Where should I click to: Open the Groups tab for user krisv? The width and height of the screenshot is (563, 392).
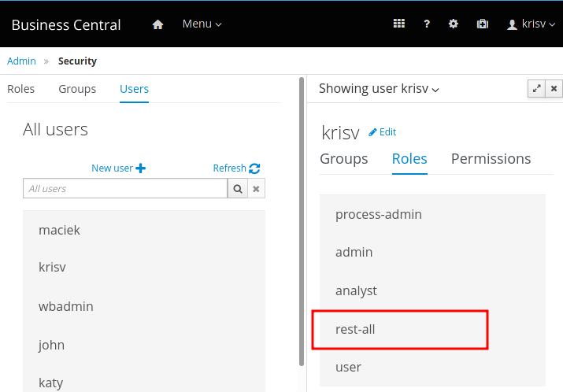344,159
